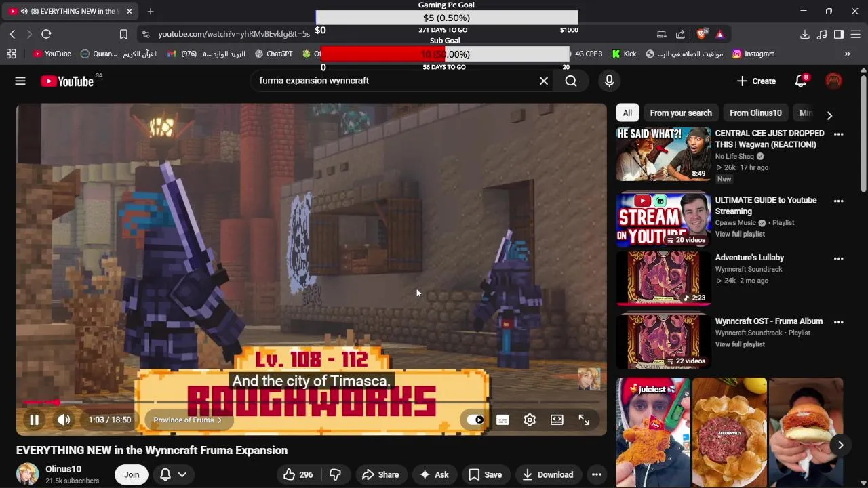Clear the search box text
The height and width of the screenshot is (488, 868).
point(544,81)
